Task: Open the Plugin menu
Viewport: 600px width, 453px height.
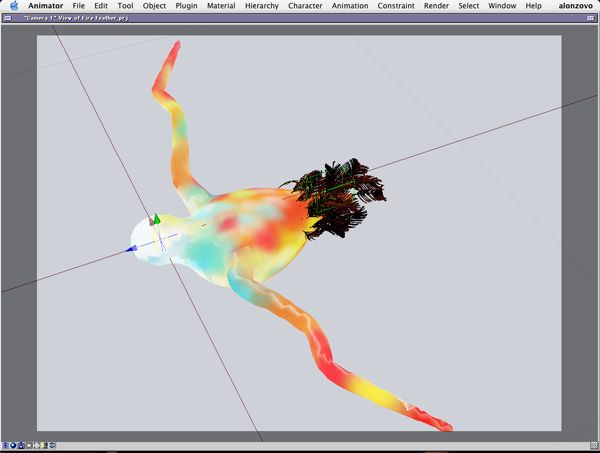Action: (x=186, y=6)
